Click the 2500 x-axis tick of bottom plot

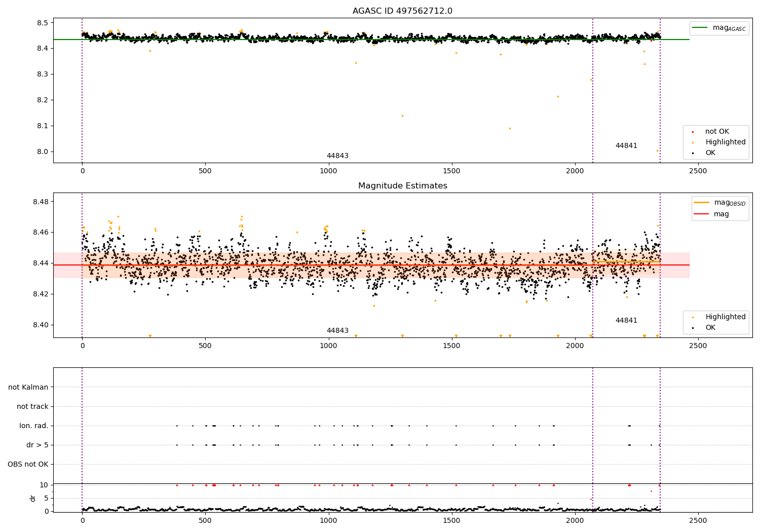pyautogui.click(x=698, y=520)
